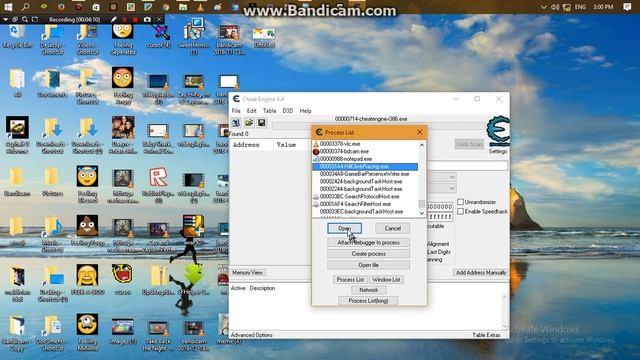
Task: Click the scan value input field
Action: [467, 166]
